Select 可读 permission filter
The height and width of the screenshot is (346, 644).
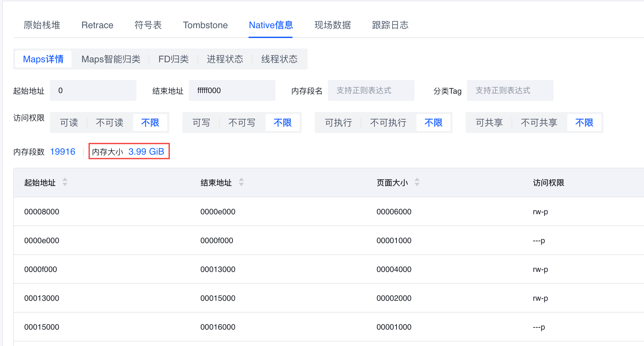click(x=69, y=123)
